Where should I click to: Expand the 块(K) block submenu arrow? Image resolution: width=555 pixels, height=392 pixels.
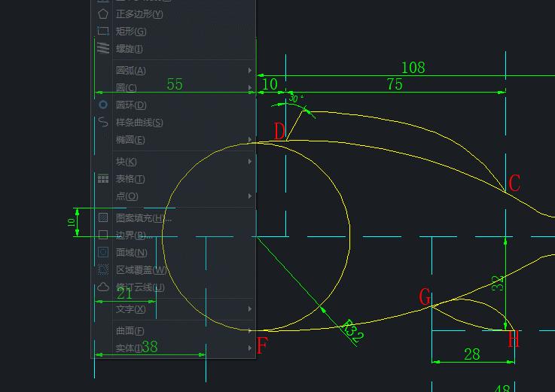click(250, 161)
